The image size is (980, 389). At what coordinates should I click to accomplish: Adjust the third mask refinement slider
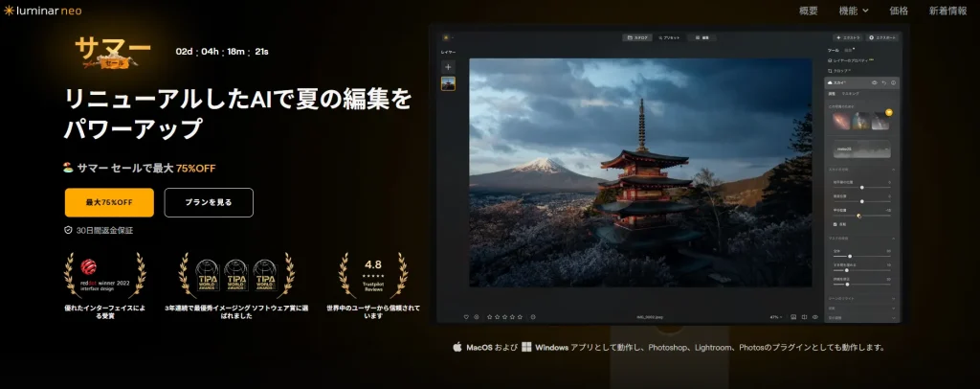click(x=862, y=284)
